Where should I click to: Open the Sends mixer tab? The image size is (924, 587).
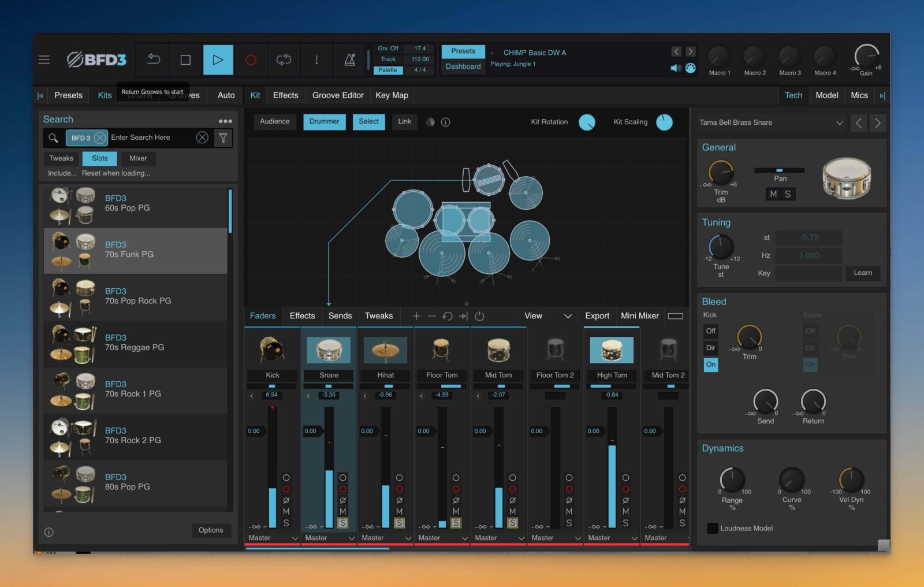point(340,316)
